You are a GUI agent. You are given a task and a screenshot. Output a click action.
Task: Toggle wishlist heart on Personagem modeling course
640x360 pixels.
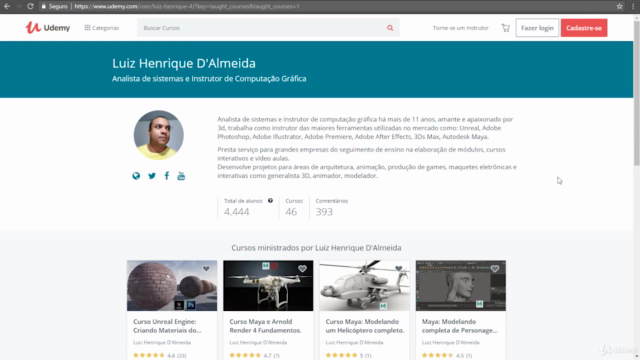pos(495,269)
